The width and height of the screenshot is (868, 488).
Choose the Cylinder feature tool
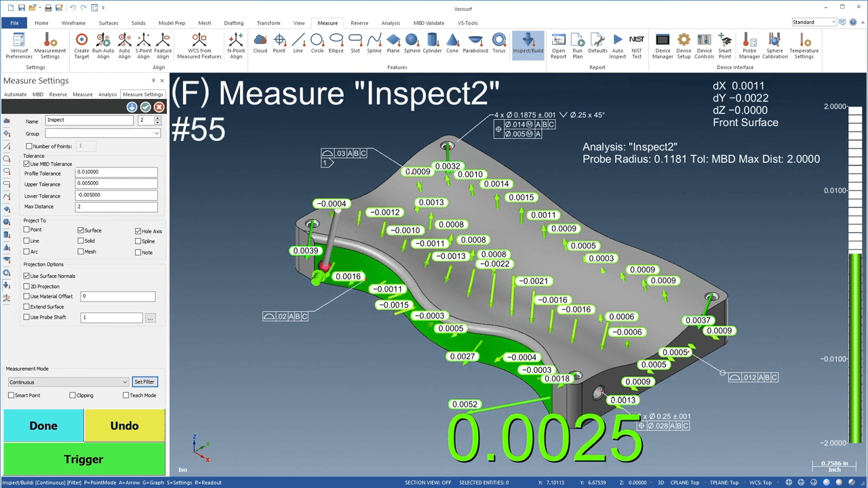[432, 43]
